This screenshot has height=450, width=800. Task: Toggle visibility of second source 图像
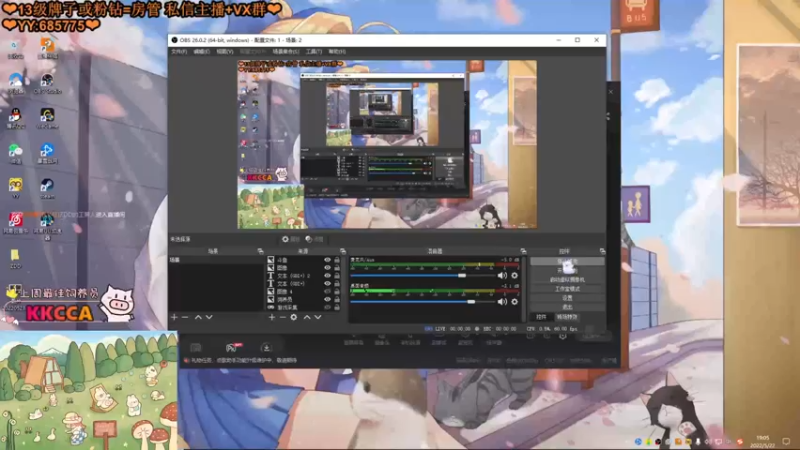(x=328, y=267)
